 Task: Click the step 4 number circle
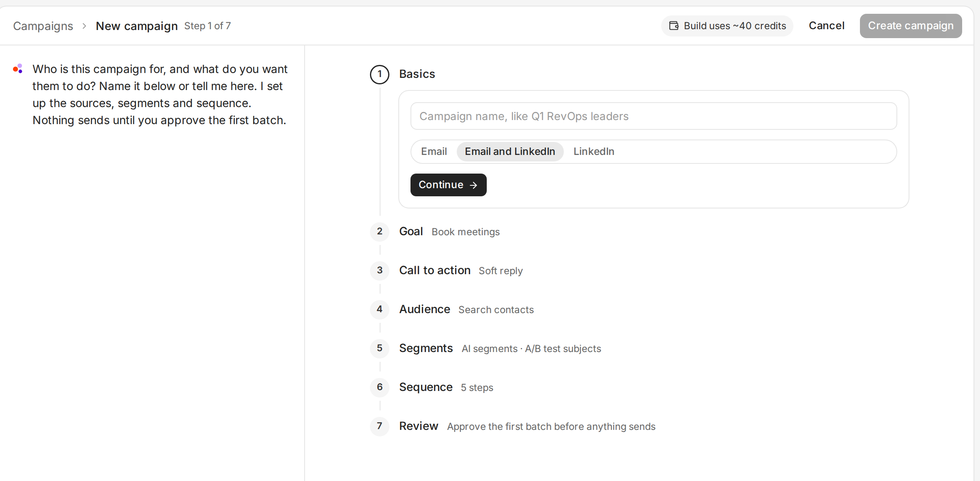(380, 309)
